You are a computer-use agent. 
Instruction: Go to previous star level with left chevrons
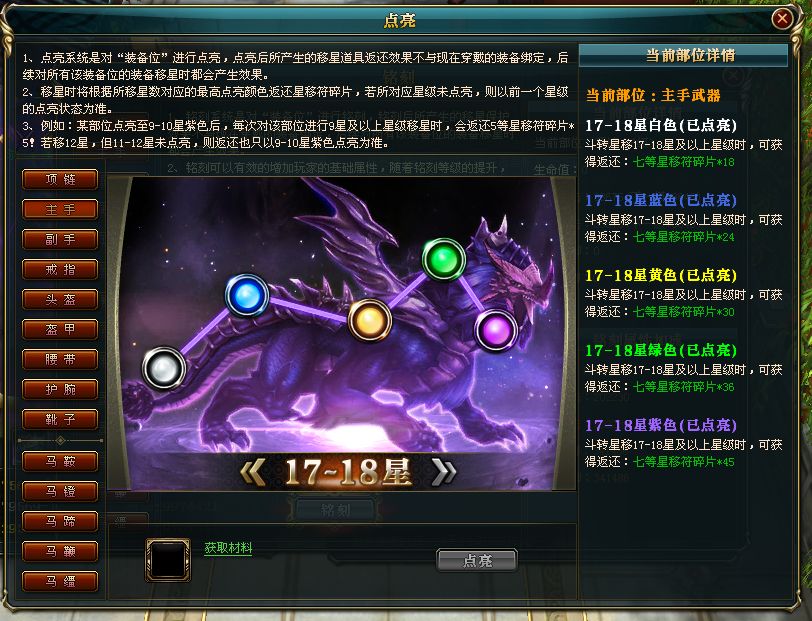click(x=254, y=472)
